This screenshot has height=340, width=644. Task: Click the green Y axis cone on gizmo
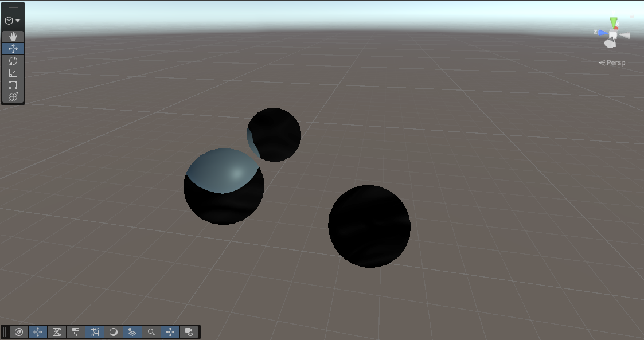tap(614, 22)
